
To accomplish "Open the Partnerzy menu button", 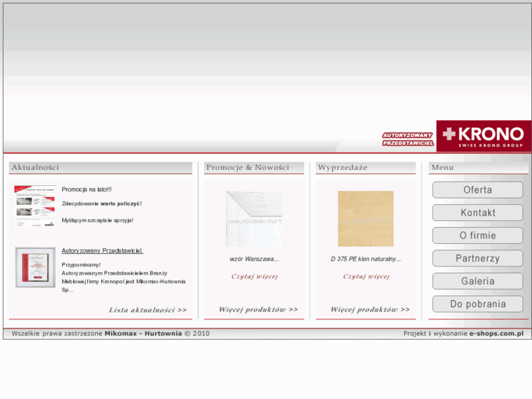I will pos(477,258).
